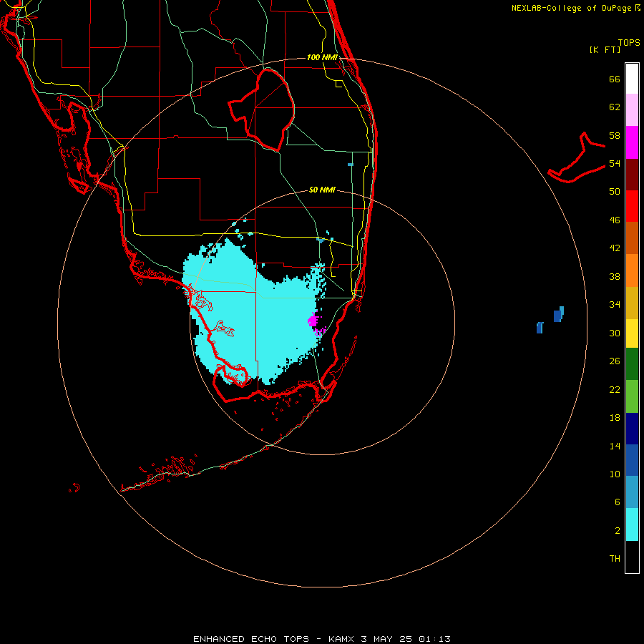The image size is (644, 644).
Task: Click the 100 NMI range ring label
Action: click(x=322, y=57)
